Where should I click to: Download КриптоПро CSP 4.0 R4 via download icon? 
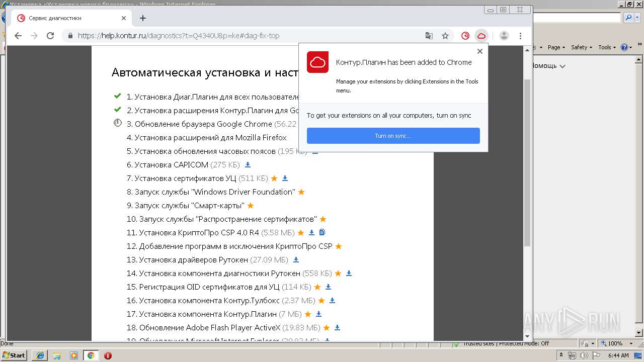[311, 233]
